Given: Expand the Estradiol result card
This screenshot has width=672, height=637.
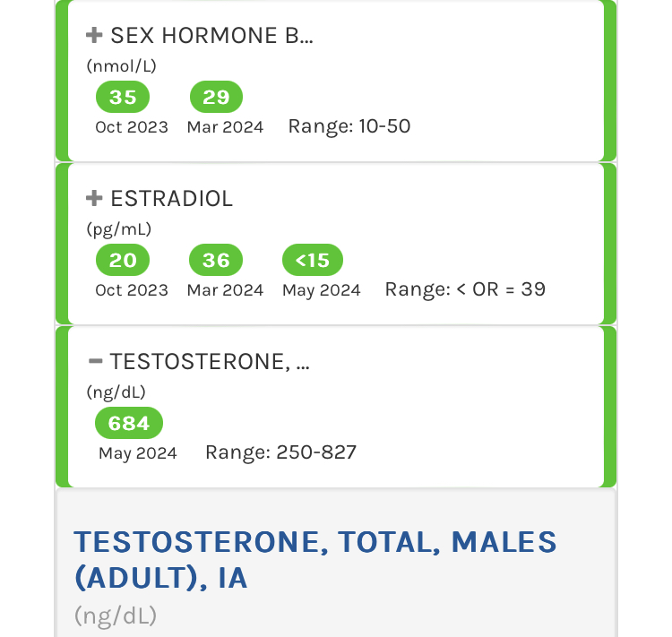Looking at the screenshot, I should [94, 199].
